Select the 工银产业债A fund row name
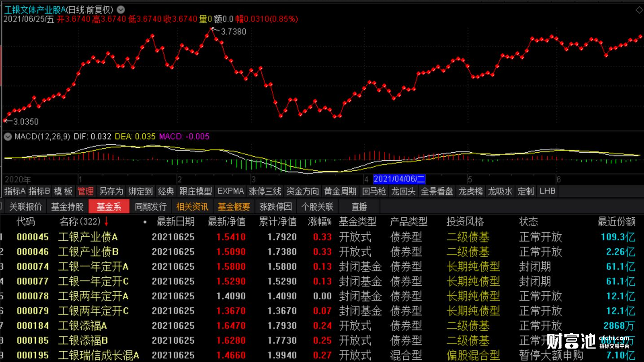The width and height of the screenshot is (644, 362). coord(88,237)
